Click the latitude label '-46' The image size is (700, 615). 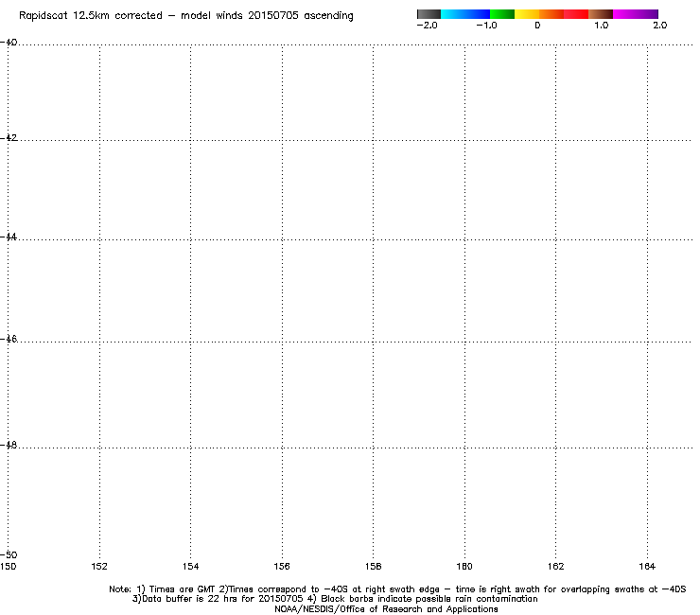pyautogui.click(x=9, y=339)
